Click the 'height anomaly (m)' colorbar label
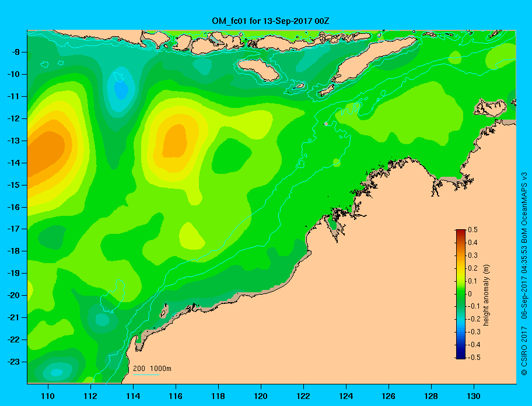This screenshot has height=406, width=532. tap(486, 295)
